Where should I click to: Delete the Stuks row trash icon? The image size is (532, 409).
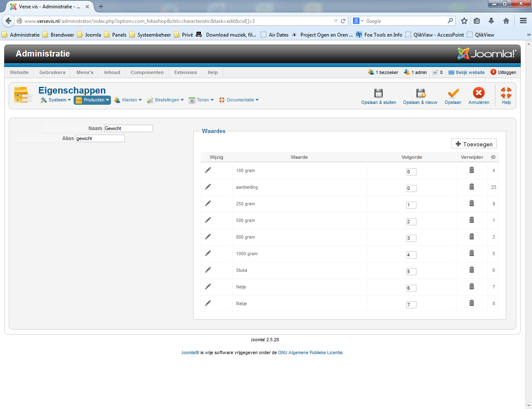tap(472, 270)
